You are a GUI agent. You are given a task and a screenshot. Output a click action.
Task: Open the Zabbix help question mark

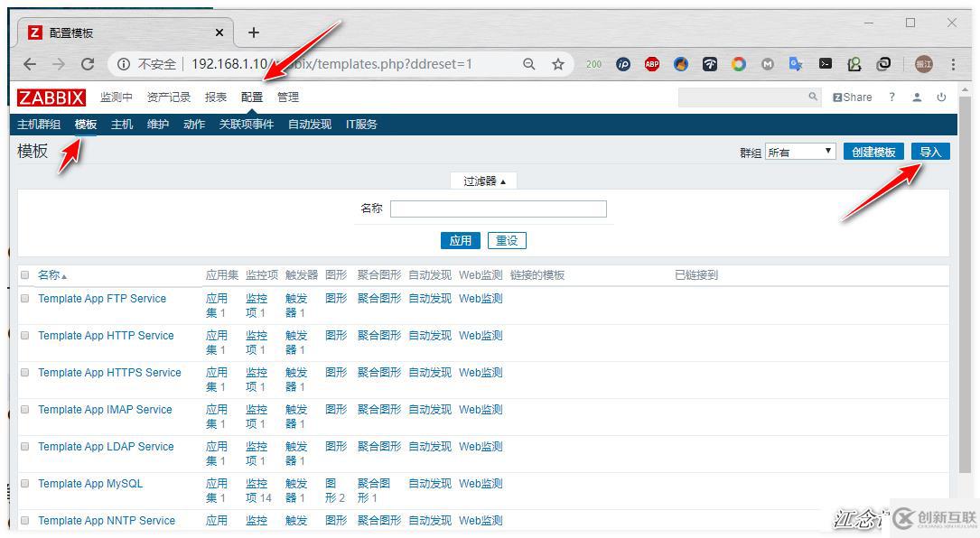tap(891, 97)
